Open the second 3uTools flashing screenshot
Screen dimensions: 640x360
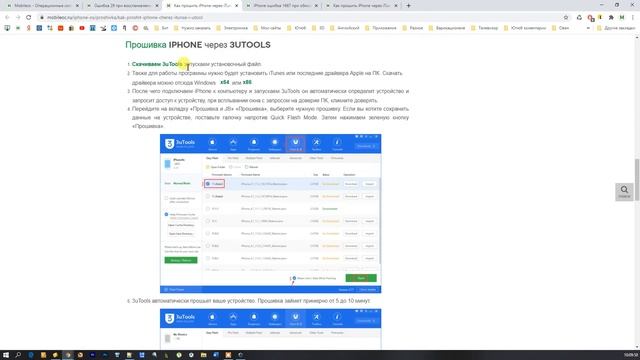click(x=270, y=329)
